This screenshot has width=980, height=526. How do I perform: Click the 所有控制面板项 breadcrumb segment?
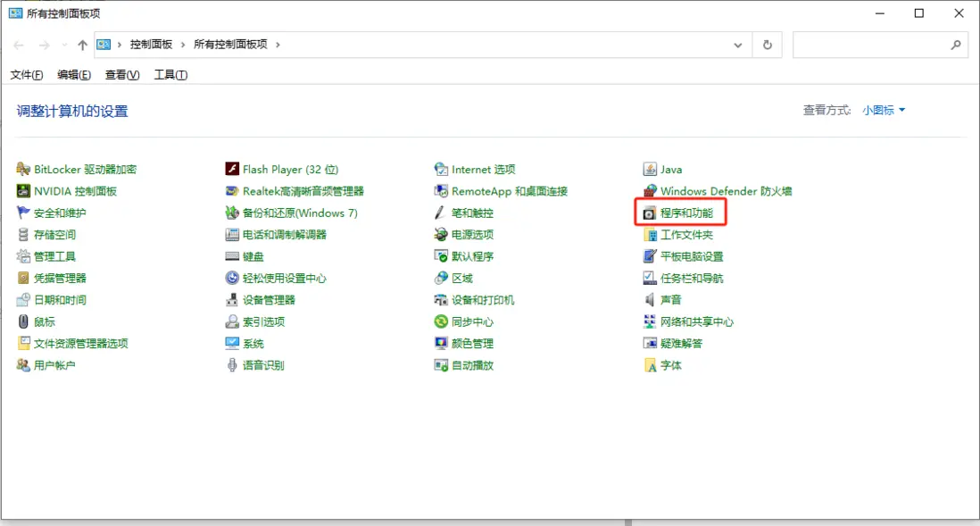pyautogui.click(x=230, y=45)
